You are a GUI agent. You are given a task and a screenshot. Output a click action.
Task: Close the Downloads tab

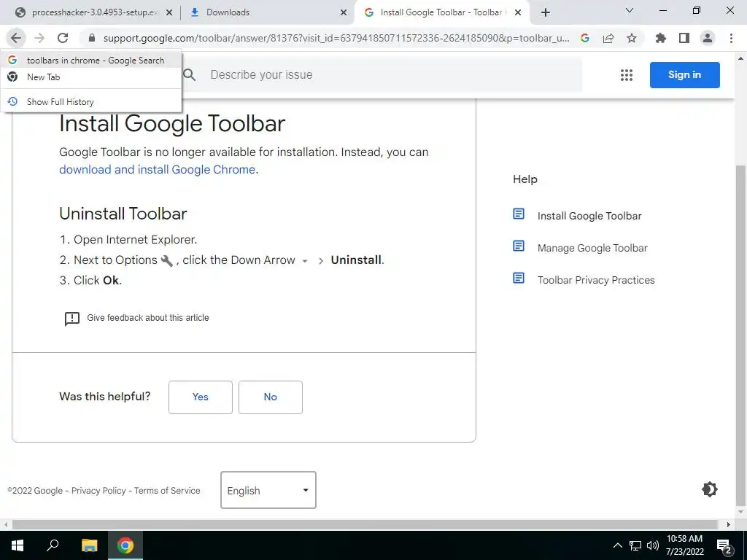click(x=344, y=13)
